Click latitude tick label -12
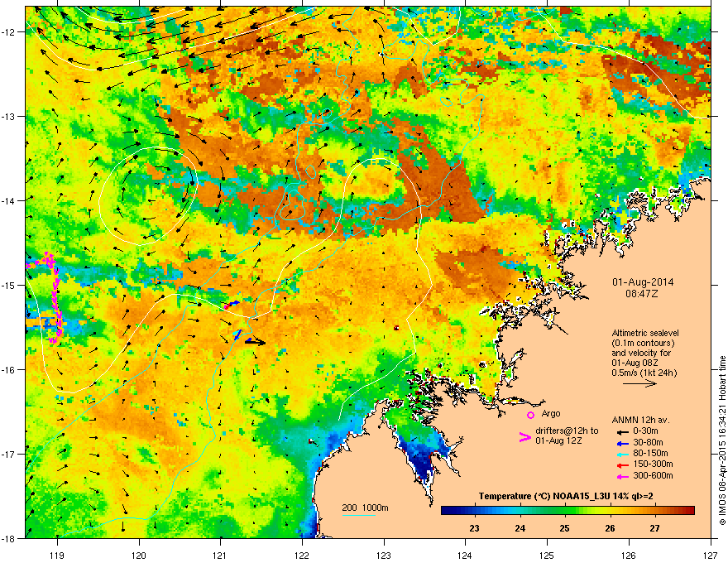The width and height of the screenshot is (728, 563). point(8,31)
